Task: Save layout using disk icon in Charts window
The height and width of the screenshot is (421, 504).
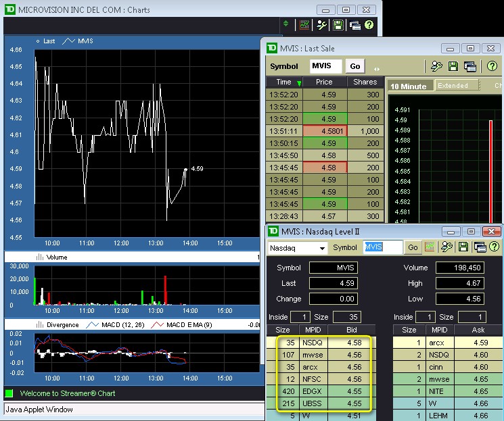Action: (338, 25)
